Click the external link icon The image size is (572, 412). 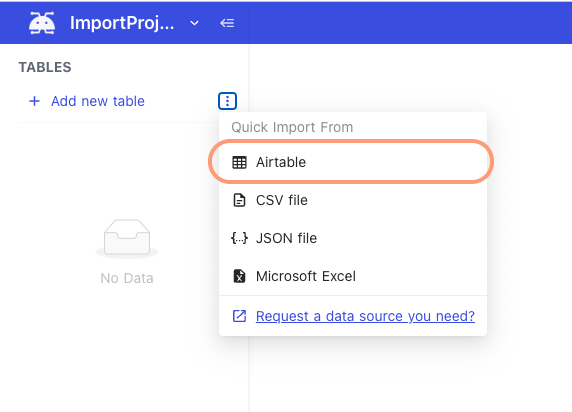(x=239, y=316)
